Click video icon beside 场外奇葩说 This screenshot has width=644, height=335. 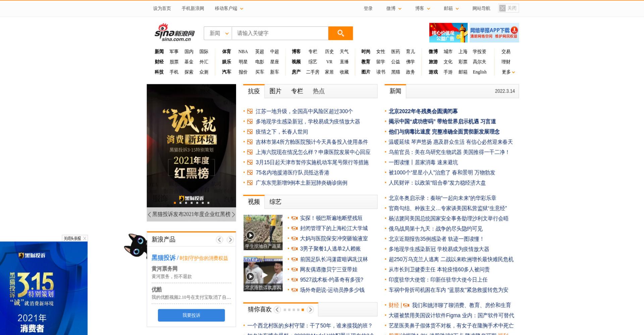[x=294, y=290]
